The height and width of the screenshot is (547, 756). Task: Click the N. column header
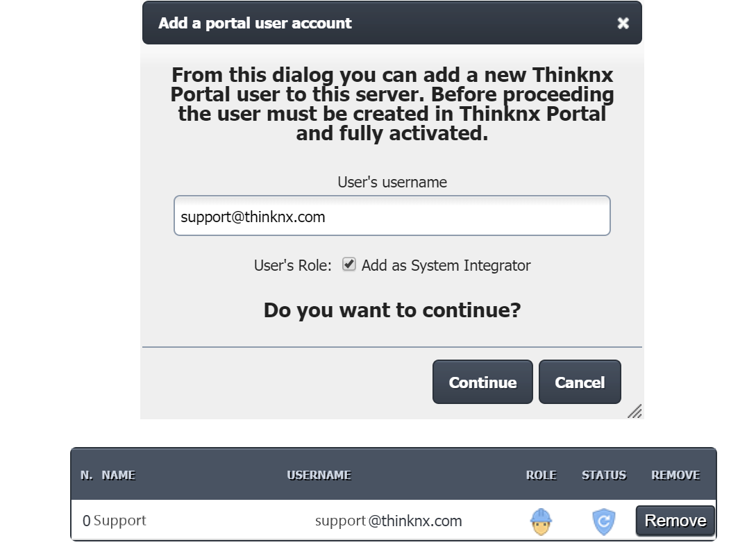[x=87, y=476]
